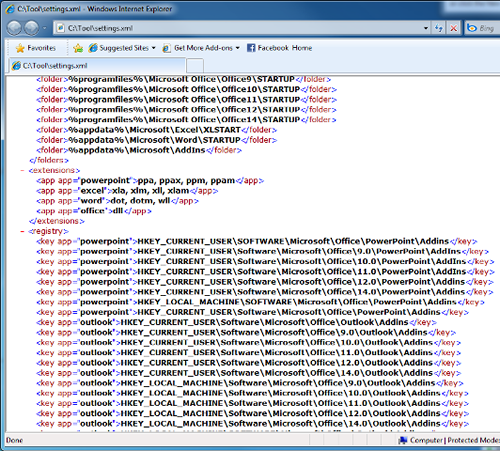Click the excel app extensions line
Screen dimensions: 500x451
tap(127, 191)
